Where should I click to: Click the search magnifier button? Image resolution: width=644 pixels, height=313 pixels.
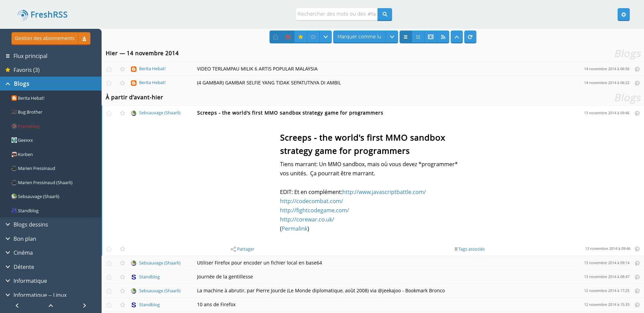click(x=385, y=14)
